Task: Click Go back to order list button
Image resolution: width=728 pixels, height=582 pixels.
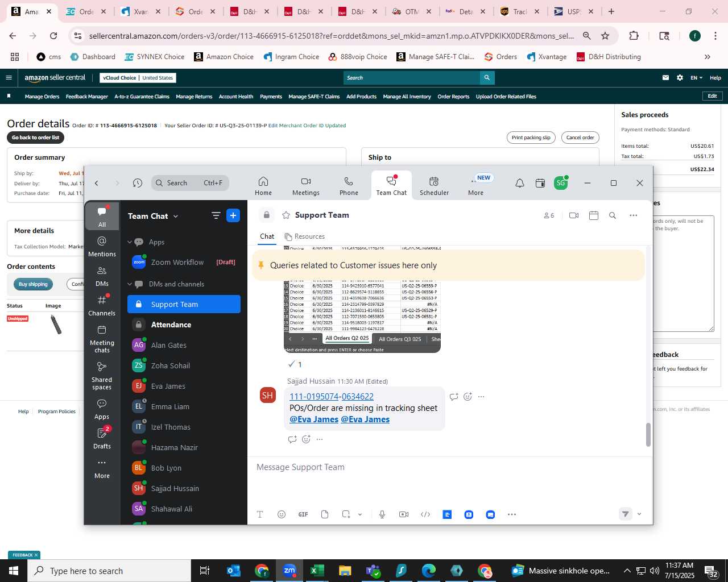Action: tap(36, 138)
